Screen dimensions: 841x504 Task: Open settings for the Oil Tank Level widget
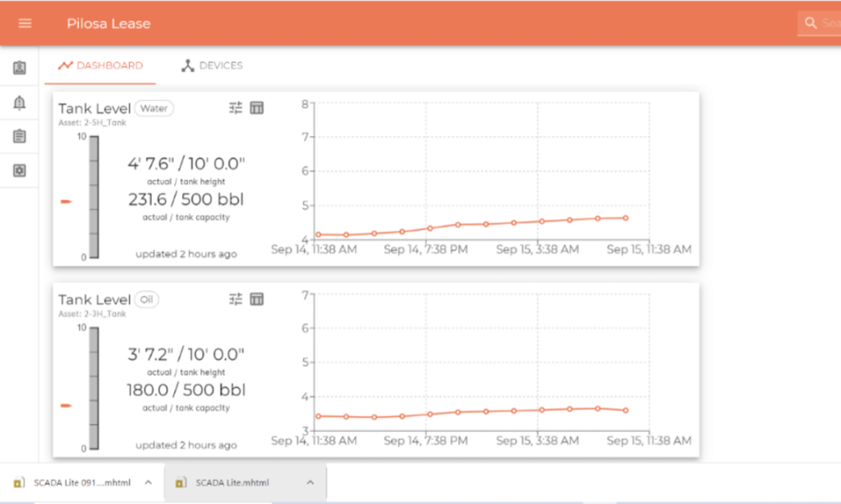236,299
